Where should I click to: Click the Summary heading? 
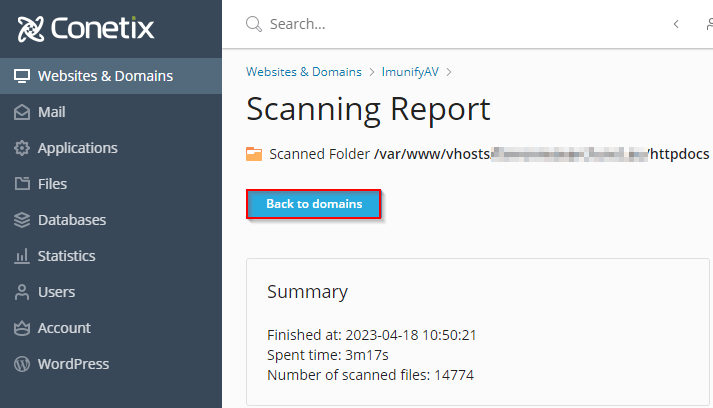(x=307, y=292)
